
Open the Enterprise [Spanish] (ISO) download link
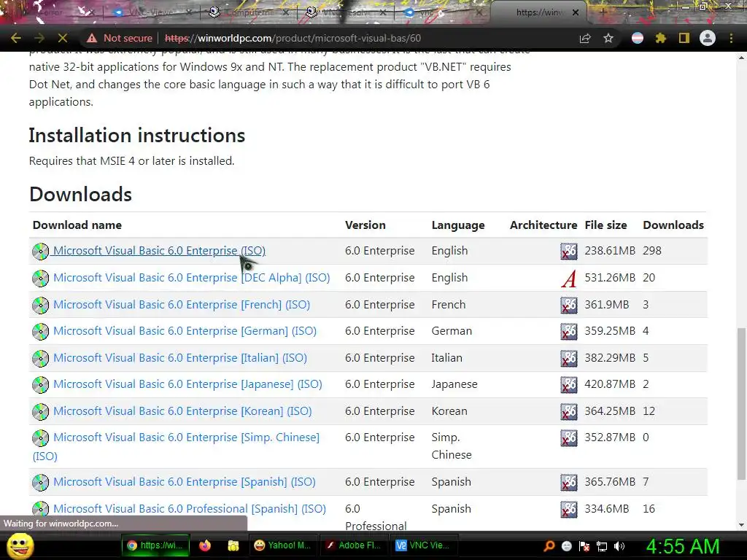185,482
